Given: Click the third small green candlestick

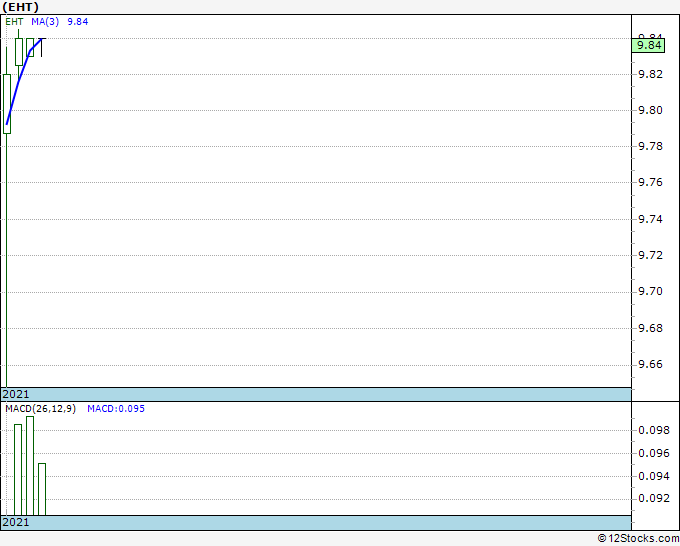Looking at the screenshot, I should 30,47.
